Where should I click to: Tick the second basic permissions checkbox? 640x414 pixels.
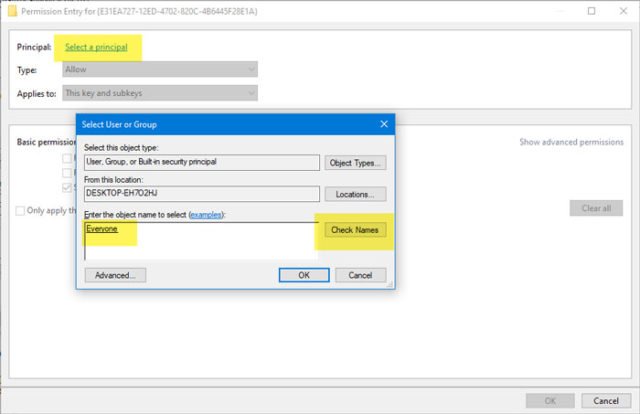[x=67, y=173]
